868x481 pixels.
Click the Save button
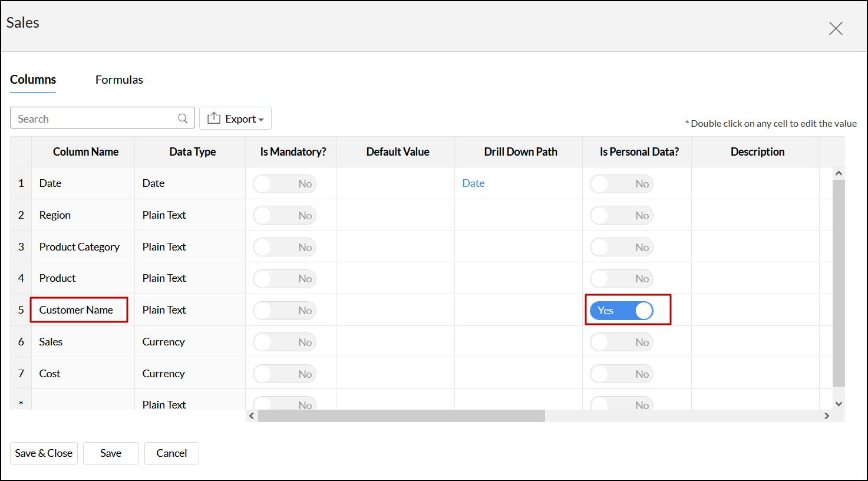coord(111,453)
